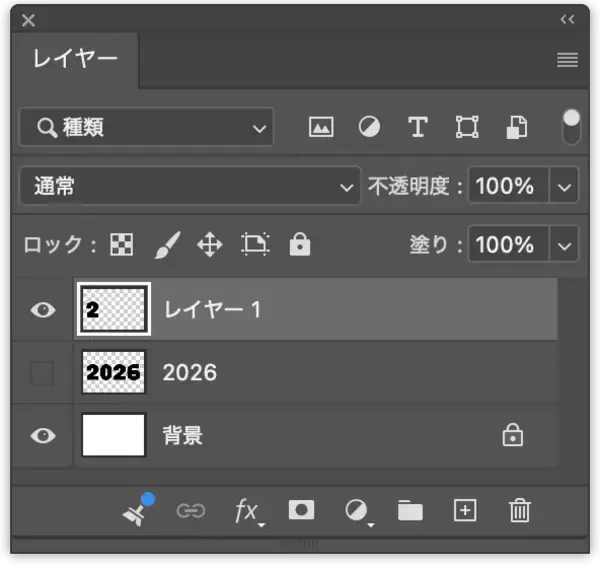The height and width of the screenshot is (568, 600).
Task: Filter for smart object layers icon
Action: 517,127
